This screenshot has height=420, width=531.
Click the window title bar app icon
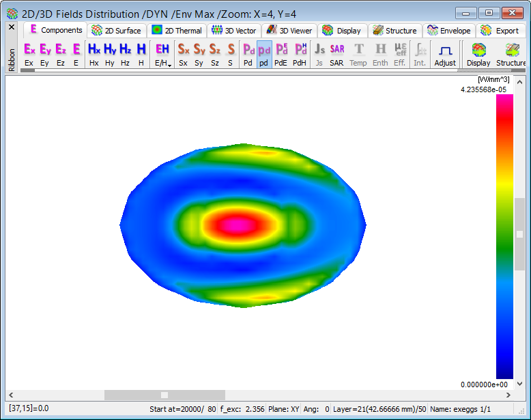tap(12, 14)
